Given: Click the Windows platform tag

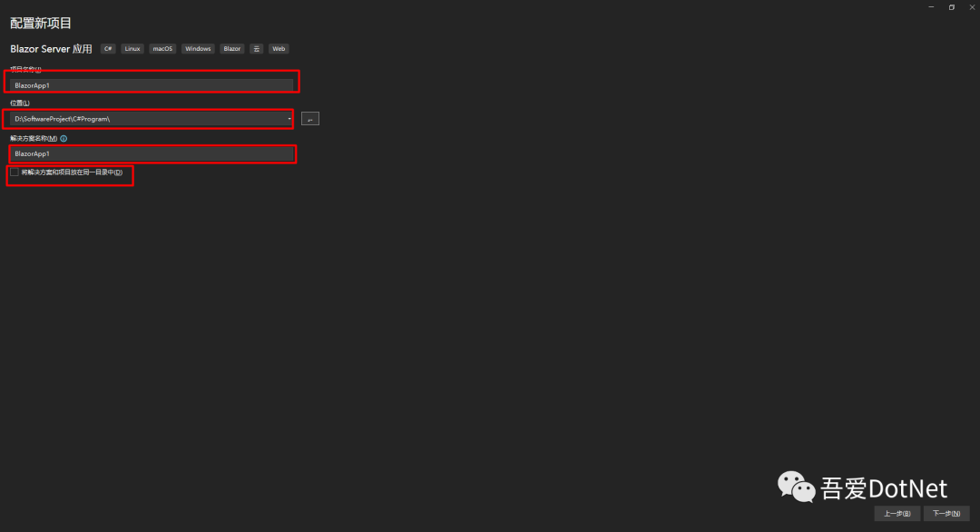Looking at the screenshot, I should click(x=198, y=49).
